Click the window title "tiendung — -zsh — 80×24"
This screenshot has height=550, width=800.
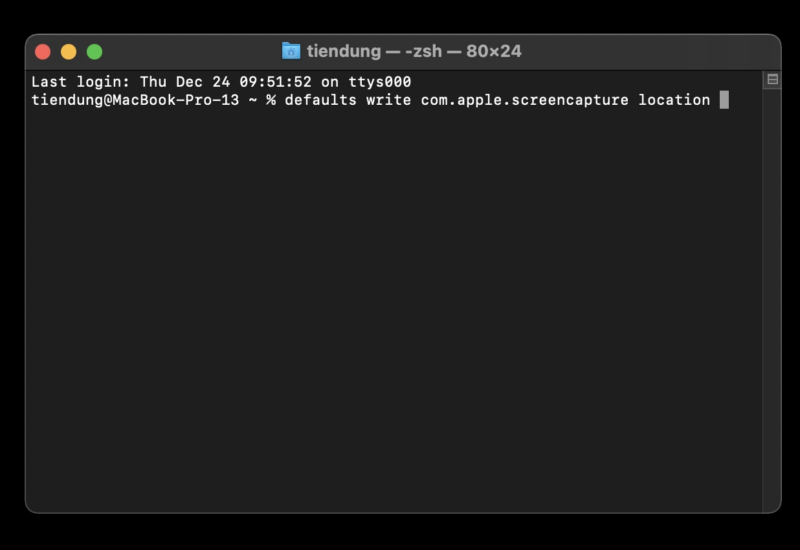[x=414, y=51]
